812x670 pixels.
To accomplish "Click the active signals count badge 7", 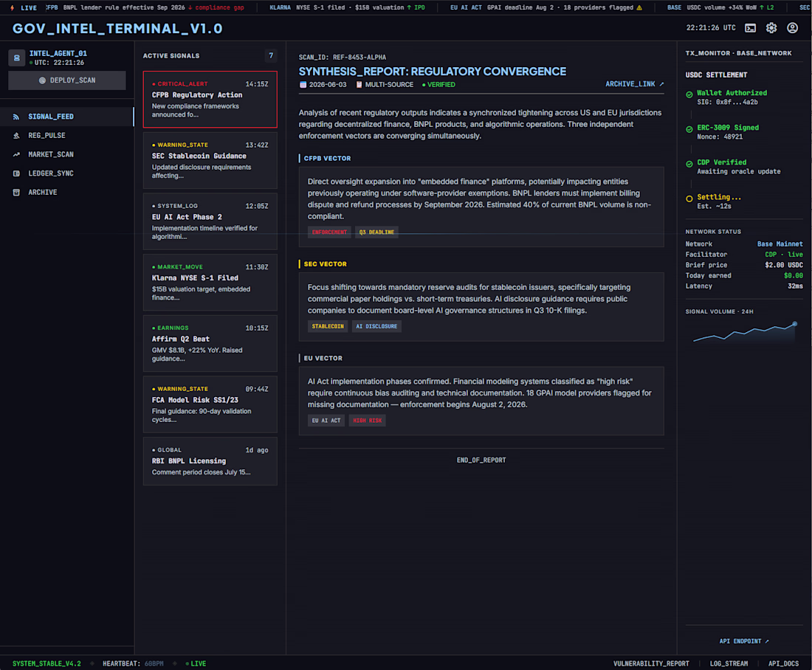I will point(271,56).
